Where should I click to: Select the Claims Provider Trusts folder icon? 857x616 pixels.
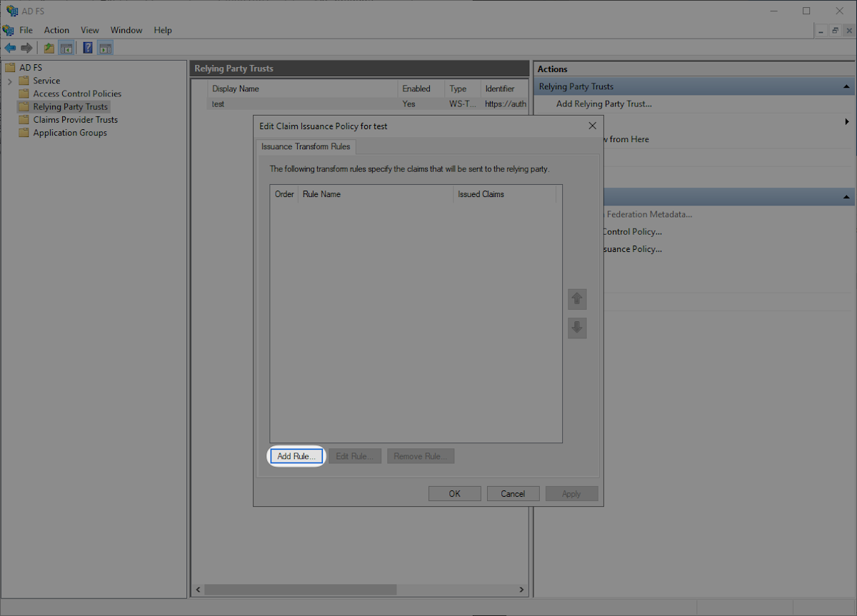[x=24, y=119]
